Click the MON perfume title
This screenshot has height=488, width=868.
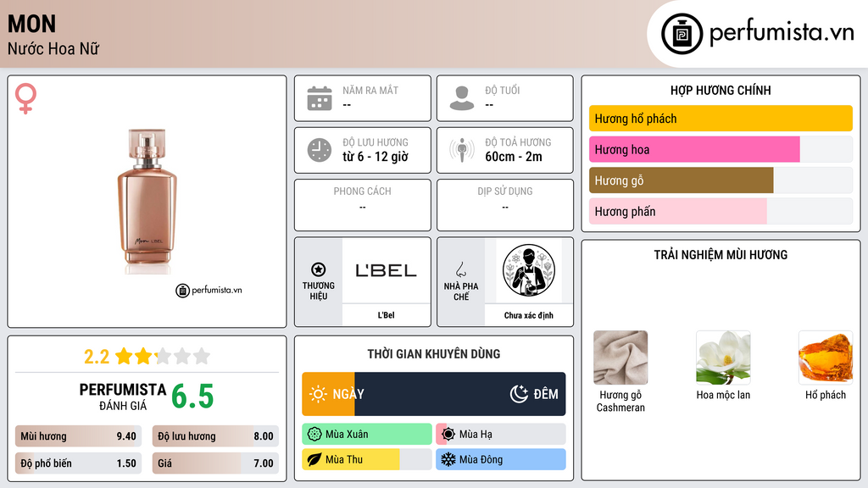point(31,24)
